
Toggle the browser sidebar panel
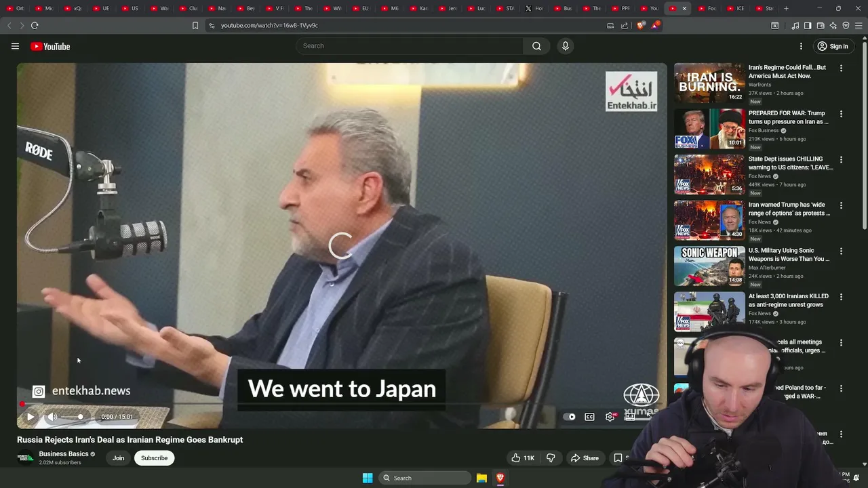pyautogui.click(x=808, y=25)
